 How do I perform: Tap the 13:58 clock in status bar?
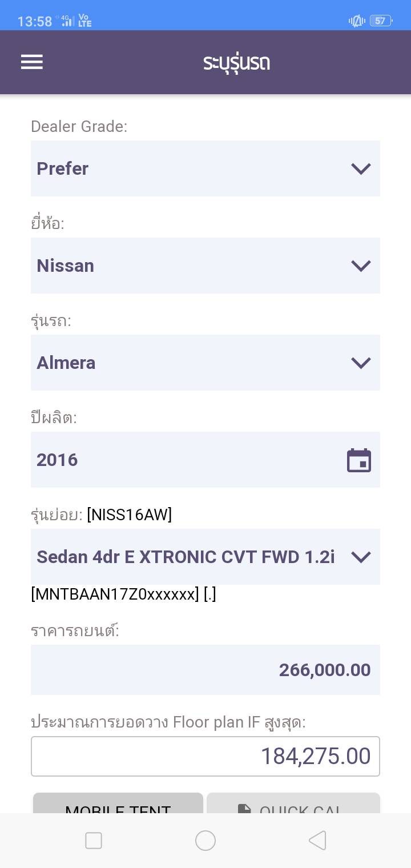pyautogui.click(x=35, y=22)
